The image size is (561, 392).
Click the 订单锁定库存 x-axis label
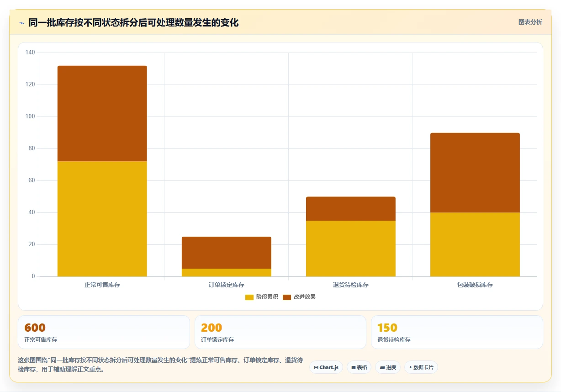click(x=227, y=285)
